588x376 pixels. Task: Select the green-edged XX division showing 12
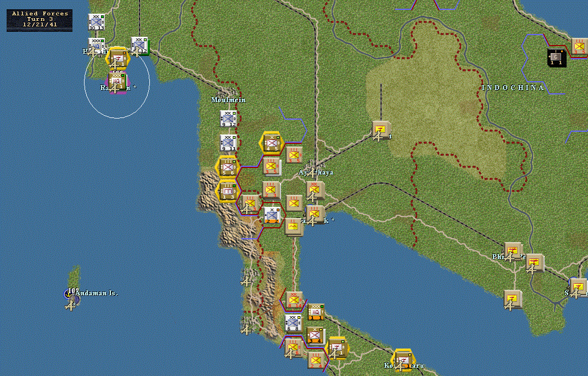click(139, 46)
